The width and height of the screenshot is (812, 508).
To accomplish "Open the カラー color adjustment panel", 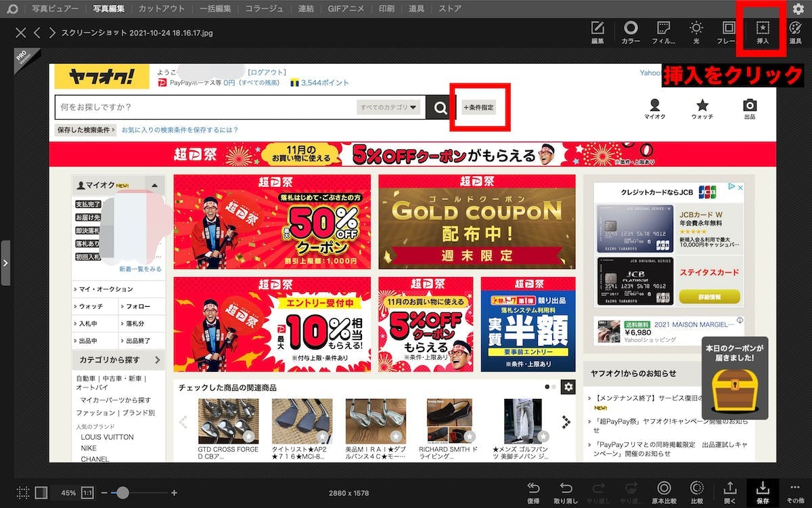I will point(631,32).
